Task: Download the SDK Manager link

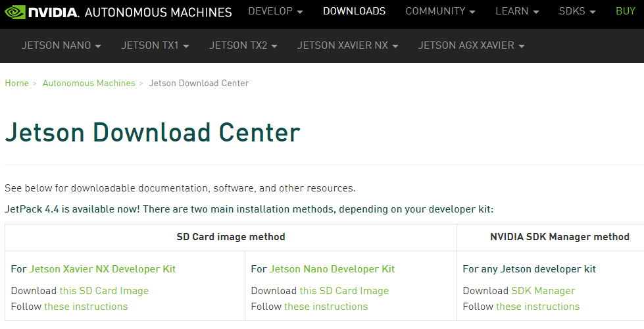Action: pyautogui.click(x=543, y=291)
